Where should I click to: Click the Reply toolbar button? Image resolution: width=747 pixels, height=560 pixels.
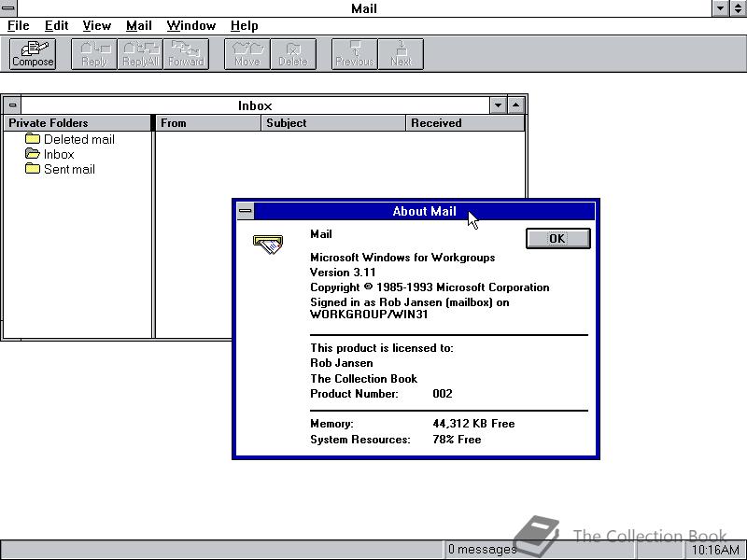(x=94, y=54)
